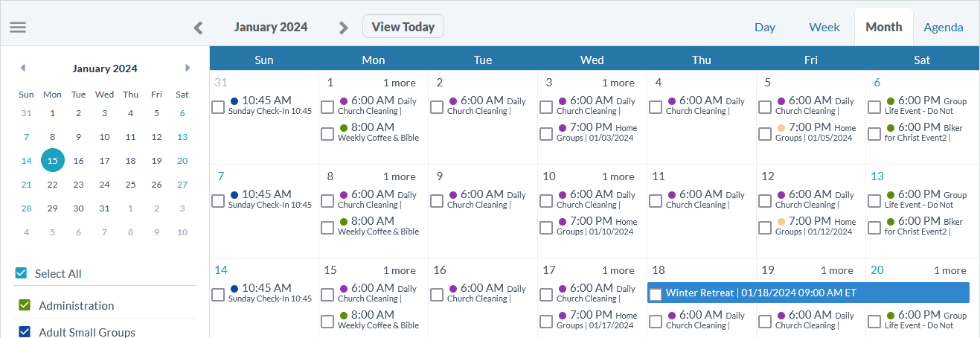
Task: Open the hamburger menu icon
Action: point(18,27)
